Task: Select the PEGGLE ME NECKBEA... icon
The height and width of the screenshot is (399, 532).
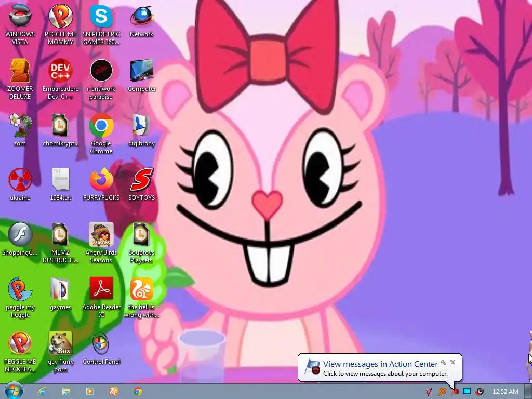Action: (20, 352)
